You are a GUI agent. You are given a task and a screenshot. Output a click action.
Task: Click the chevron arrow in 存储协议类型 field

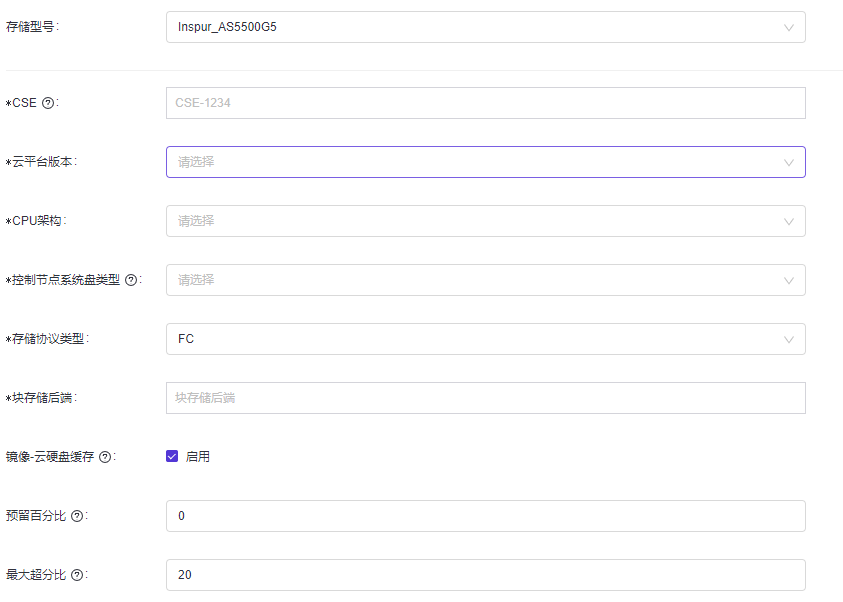coord(789,339)
